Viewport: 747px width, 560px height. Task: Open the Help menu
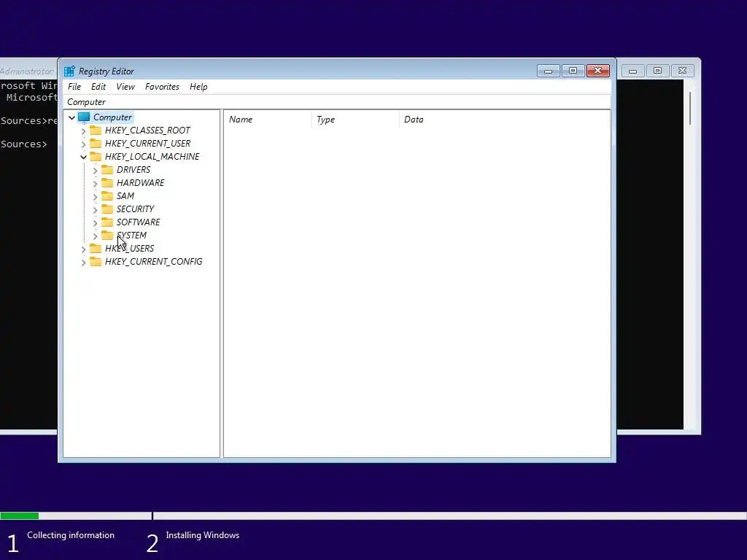(x=198, y=87)
